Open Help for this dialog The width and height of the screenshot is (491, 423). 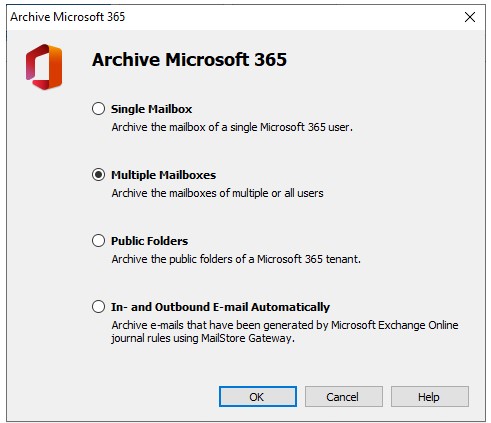(430, 397)
